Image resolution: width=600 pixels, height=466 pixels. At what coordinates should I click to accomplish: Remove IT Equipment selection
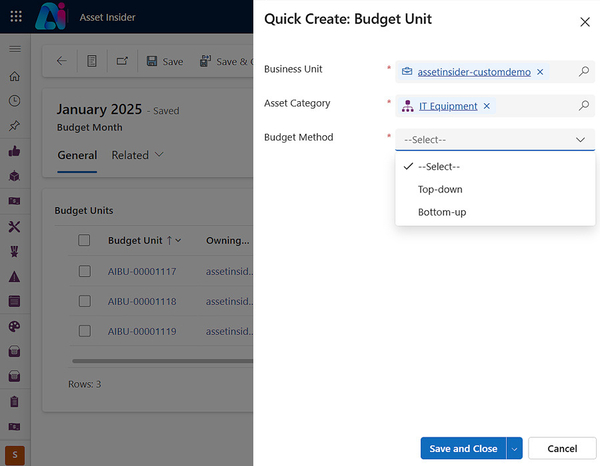pyautogui.click(x=487, y=106)
